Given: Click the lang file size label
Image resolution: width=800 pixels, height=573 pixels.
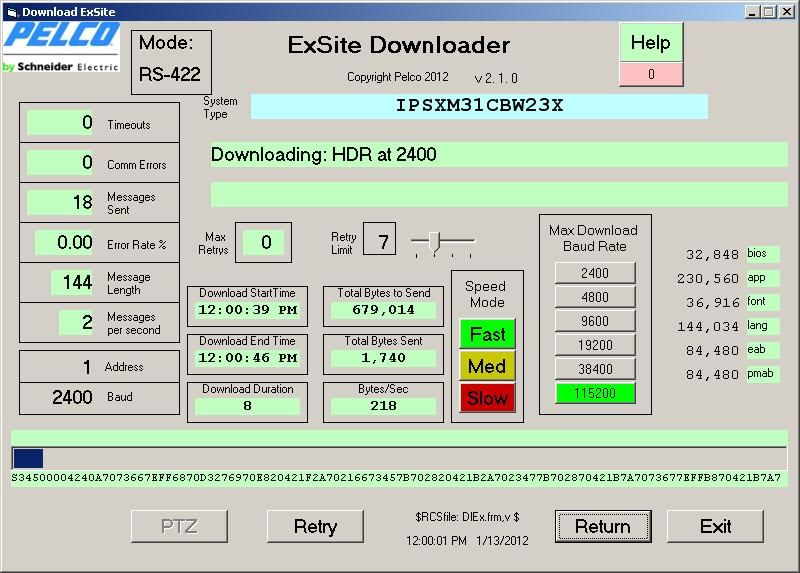Looking at the screenshot, I should (762, 326).
